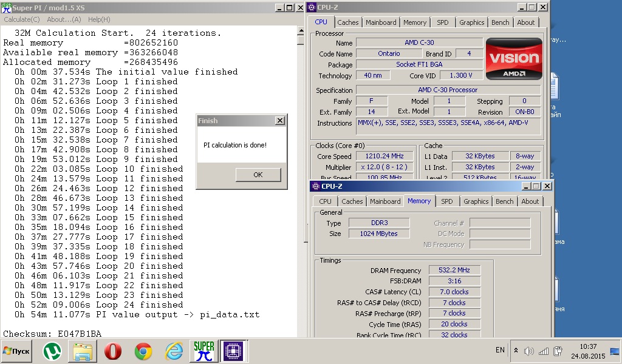Click Package value Socket FT1 BGA
Image resolution: width=622 pixels, height=364 pixels.
(x=419, y=64)
